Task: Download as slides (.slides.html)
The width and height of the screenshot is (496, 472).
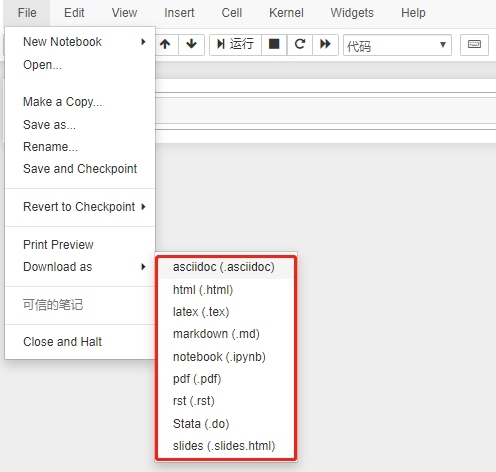Action: [x=226, y=446]
